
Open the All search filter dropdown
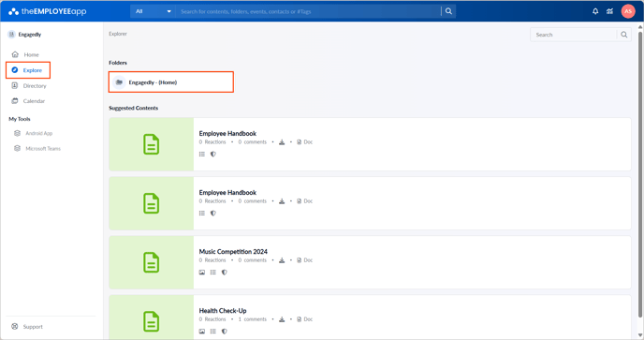pyautogui.click(x=154, y=11)
